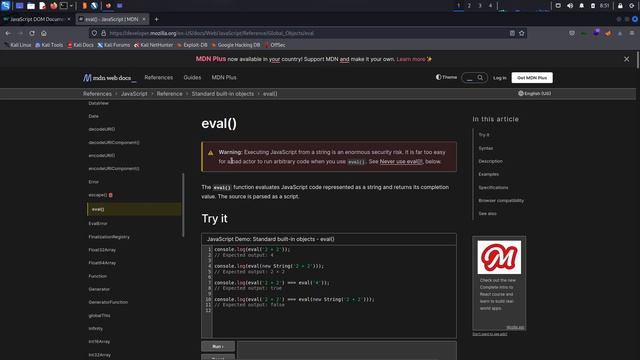
Task: Click the sidebar scrollbar thumb
Action: coord(183,205)
